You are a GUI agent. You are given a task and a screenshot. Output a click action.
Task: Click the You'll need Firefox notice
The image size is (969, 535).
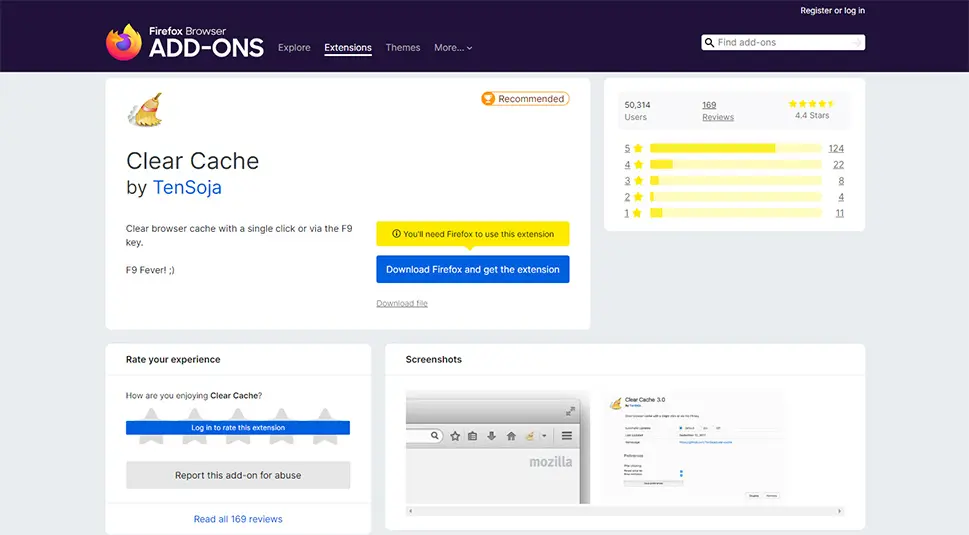pos(473,234)
